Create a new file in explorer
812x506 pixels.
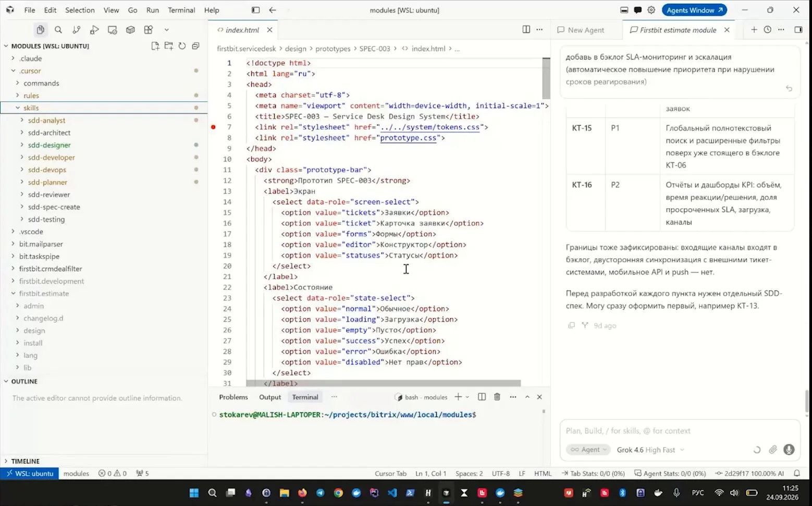[155, 46]
